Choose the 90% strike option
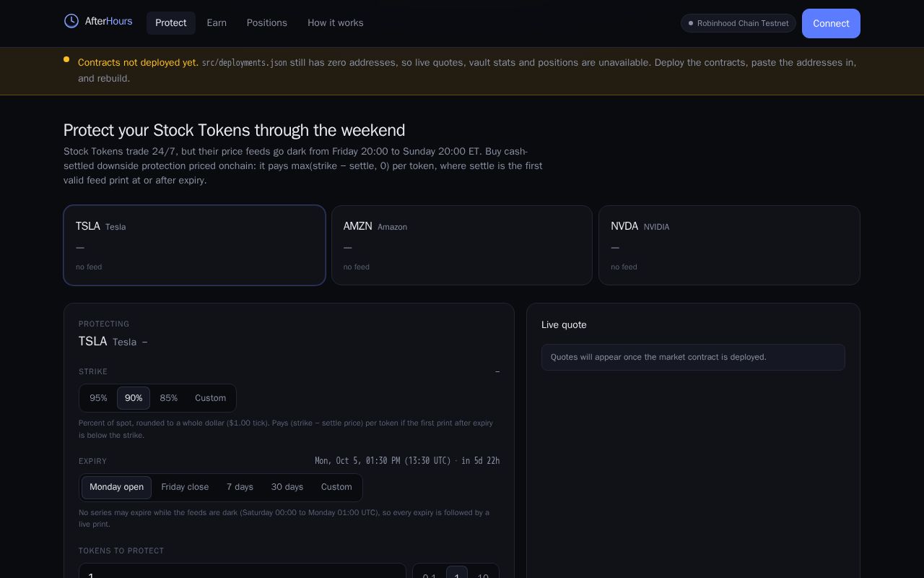The height and width of the screenshot is (578, 924). tap(134, 398)
